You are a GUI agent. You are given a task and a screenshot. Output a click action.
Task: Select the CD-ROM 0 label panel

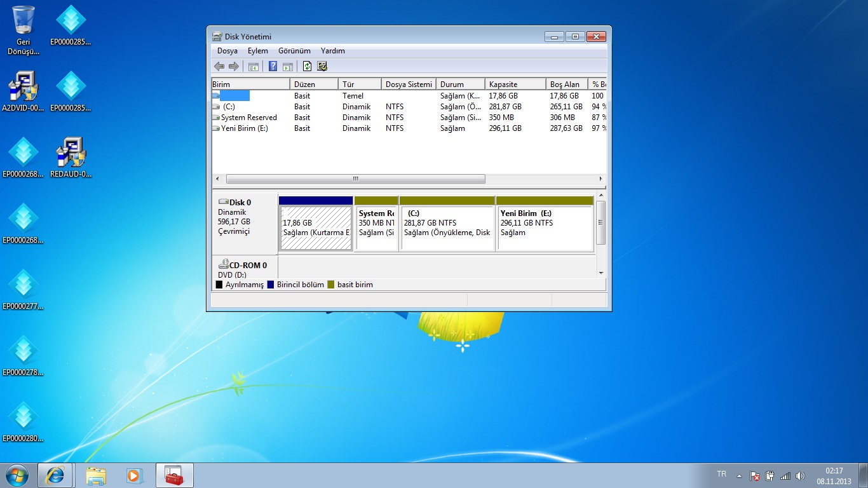245,268
